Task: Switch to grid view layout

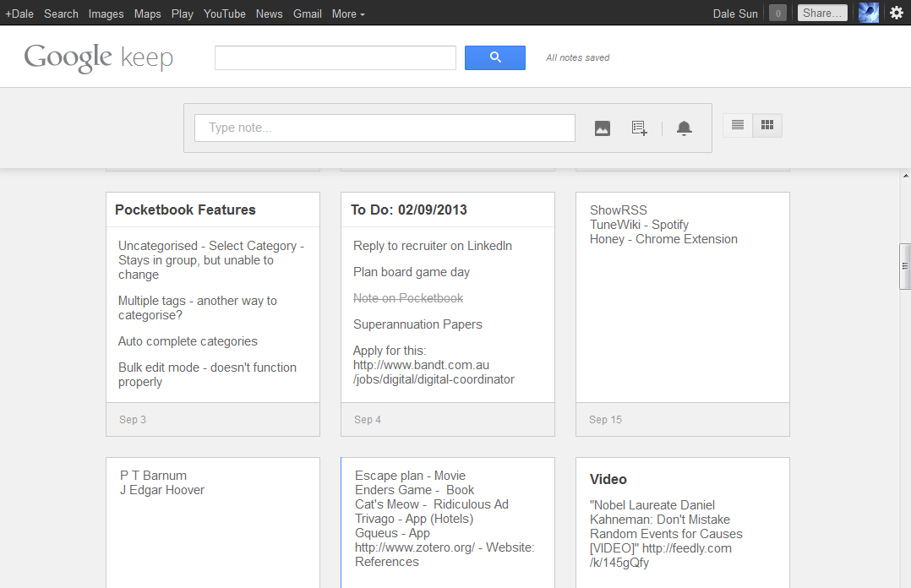Action: coord(767,125)
